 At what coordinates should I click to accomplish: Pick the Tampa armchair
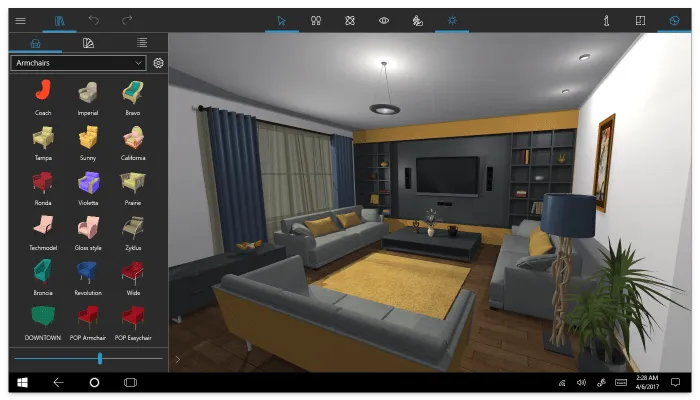coord(43,143)
